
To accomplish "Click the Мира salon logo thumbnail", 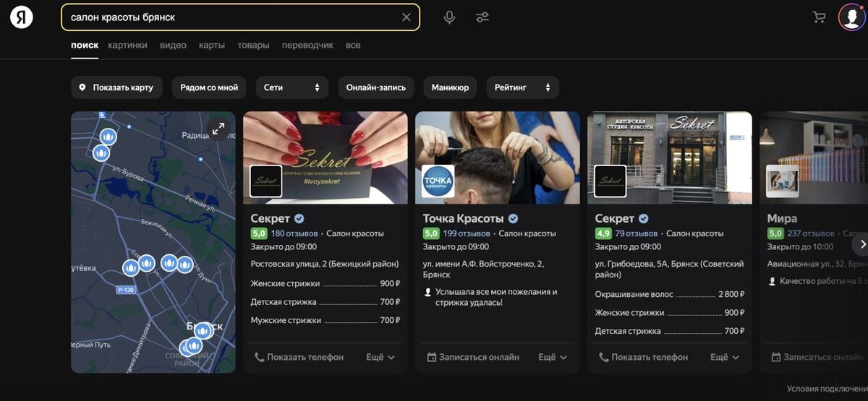I will 782,181.
